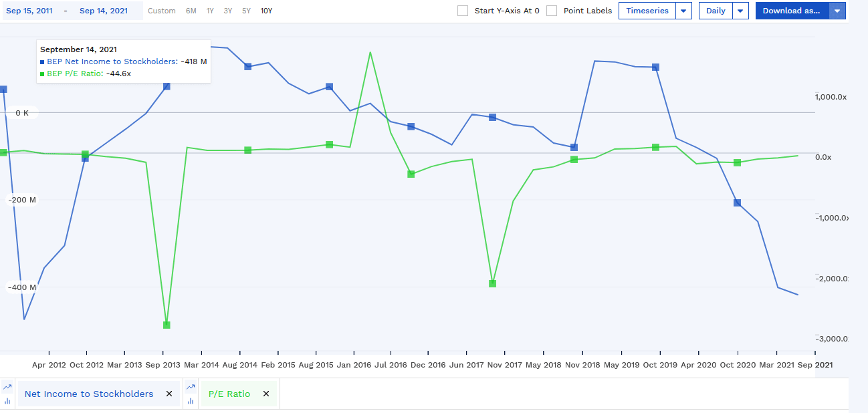Viewport: 868px width, 413px height.
Task: Click the Download as button
Action: point(792,11)
